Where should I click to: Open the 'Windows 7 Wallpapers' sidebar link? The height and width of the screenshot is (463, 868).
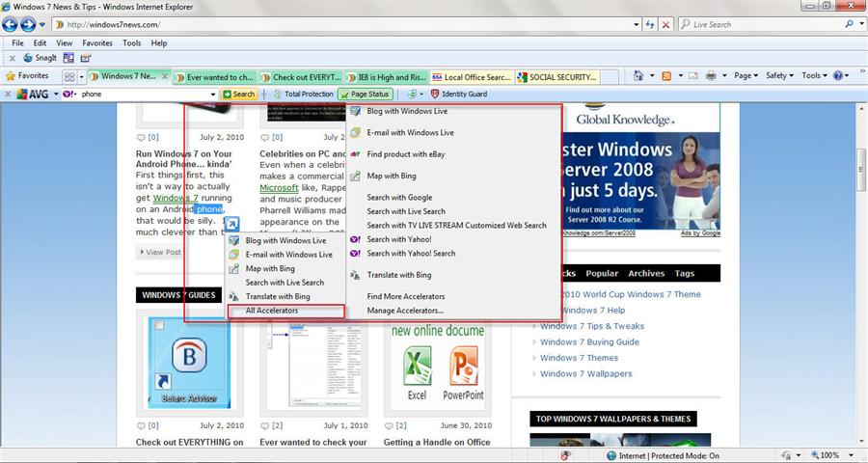[x=585, y=374]
